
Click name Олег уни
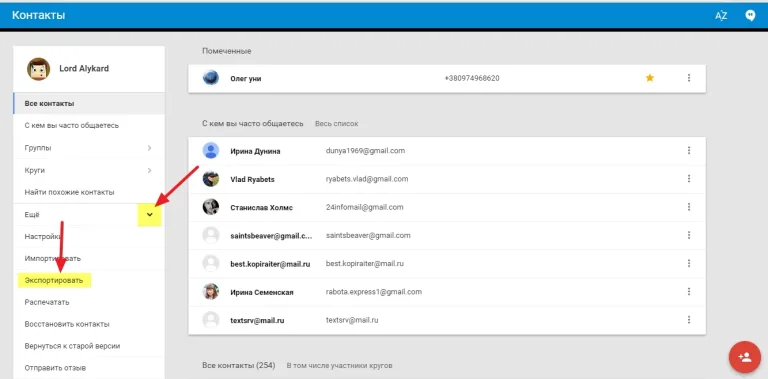click(245, 78)
